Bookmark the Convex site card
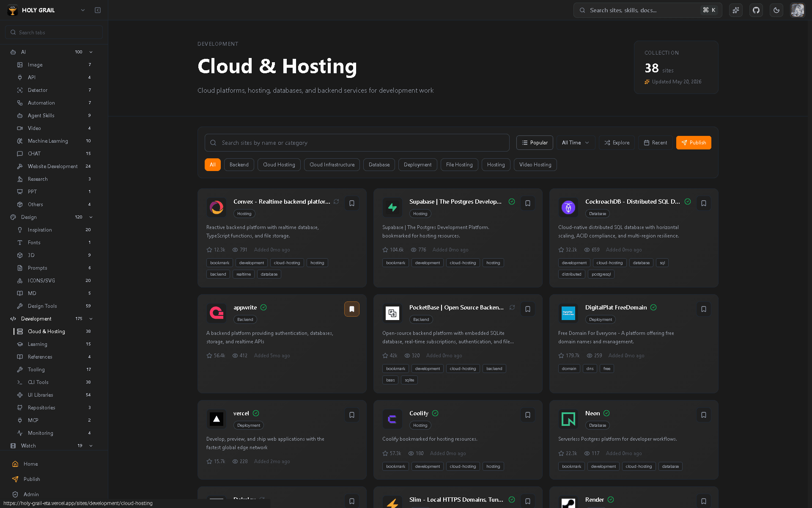The width and height of the screenshot is (812, 508). 352,203
